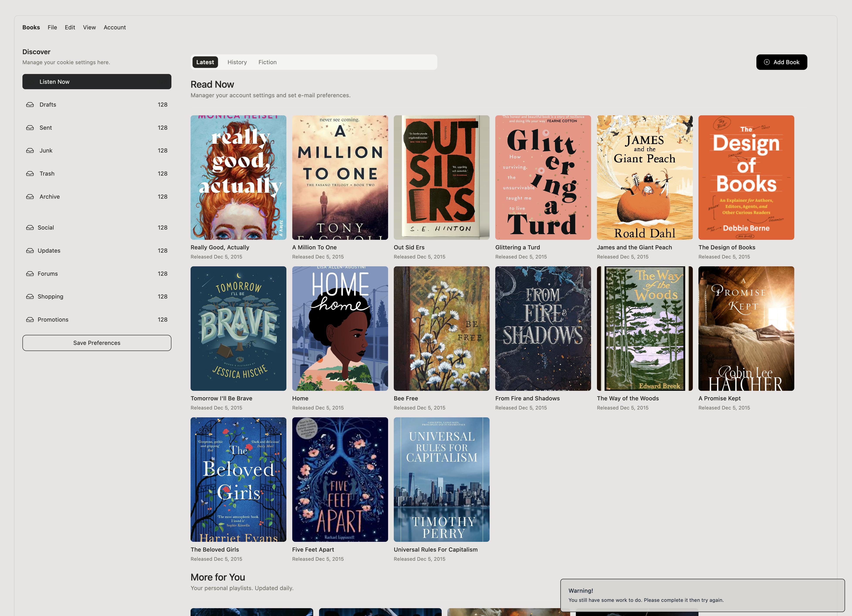Switch to the Fiction tab
The width and height of the screenshot is (852, 616).
[x=267, y=62]
